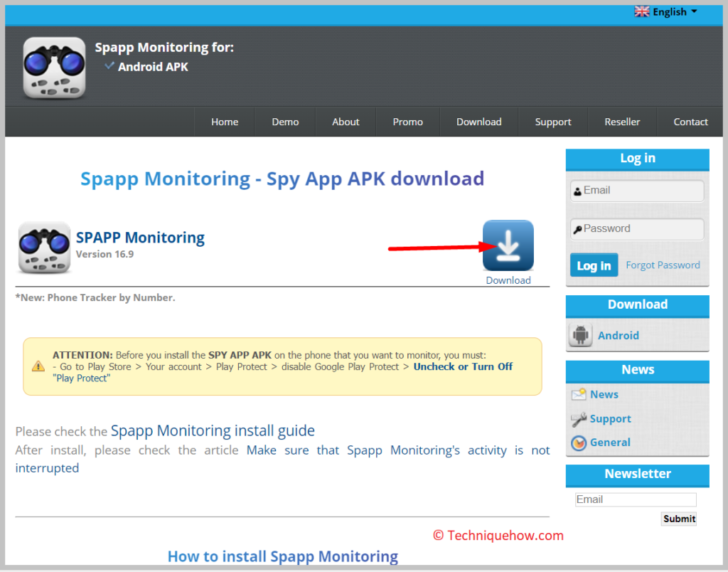Click the UK flag icon
The width and height of the screenshot is (728, 572).
pos(642,11)
